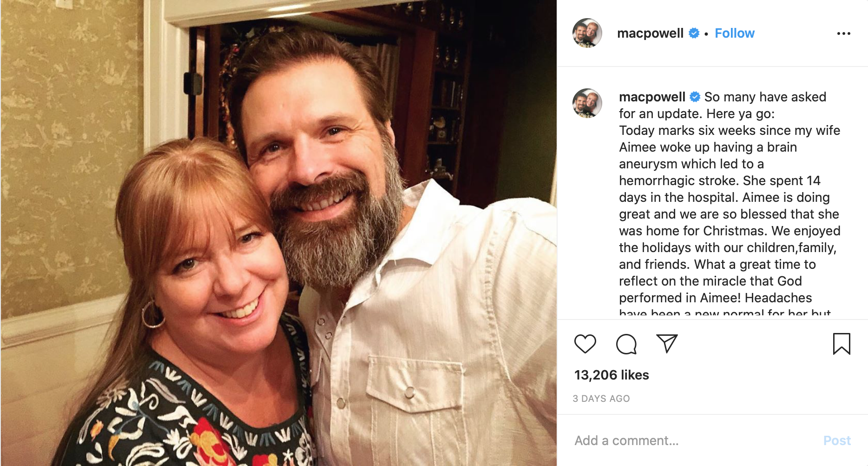Image resolution: width=868 pixels, height=466 pixels.
Task: Open comments via the speech bubble icon
Action: (x=626, y=344)
